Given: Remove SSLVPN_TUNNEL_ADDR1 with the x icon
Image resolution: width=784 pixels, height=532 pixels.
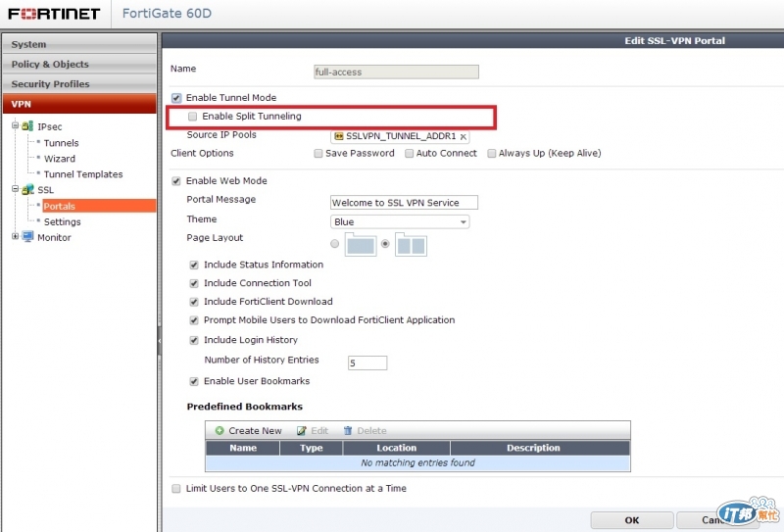Looking at the screenshot, I should [x=463, y=136].
